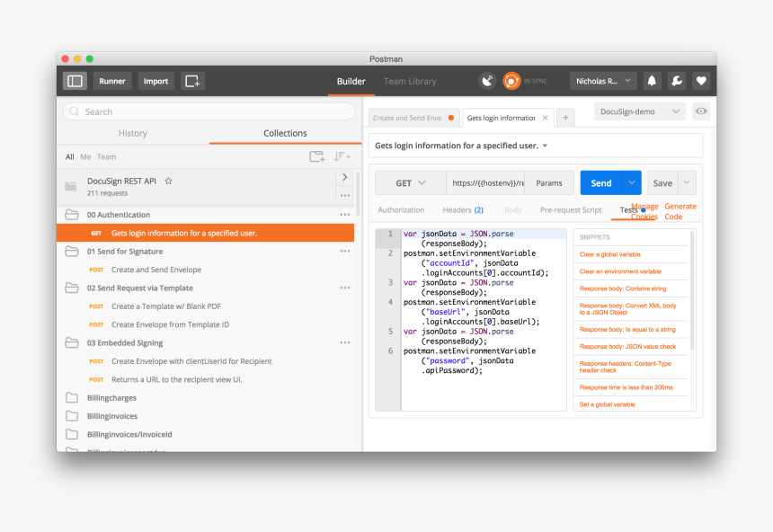
Task: Click the snippets panel scrollbar
Action: (692, 291)
